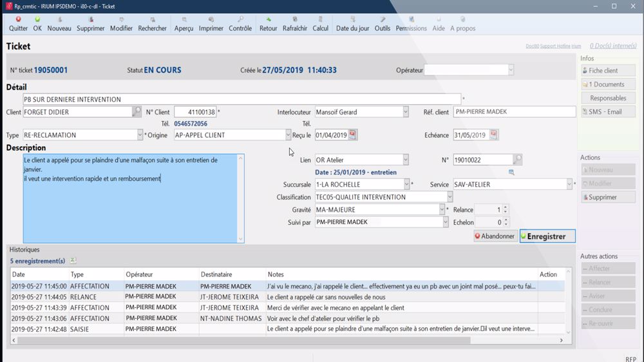Open the Gravité MA-MAJEURE dropdown

click(x=442, y=209)
